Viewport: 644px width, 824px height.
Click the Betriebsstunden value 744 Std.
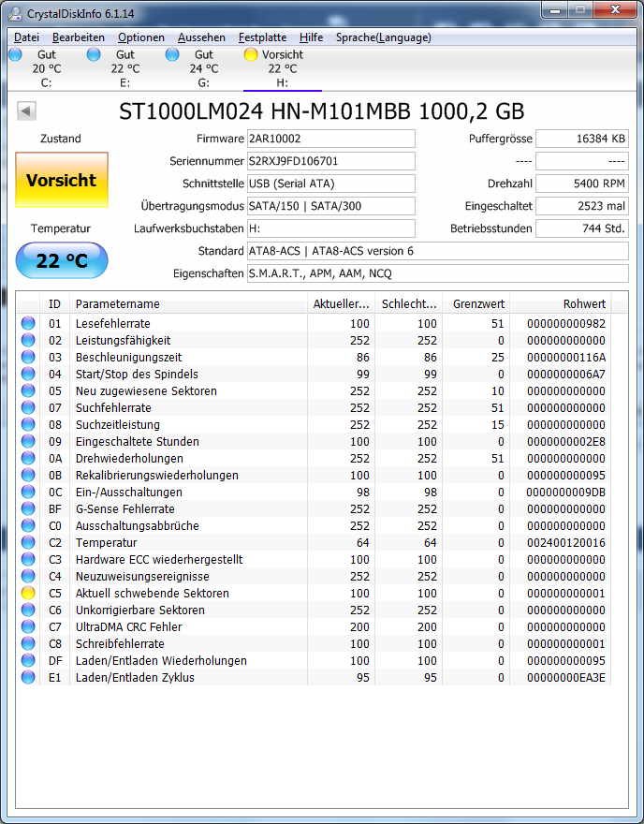click(582, 228)
